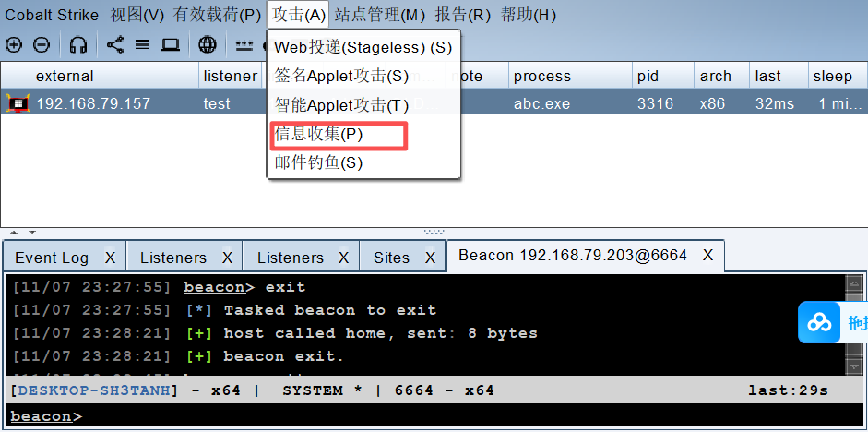Click the last value 32ms

775,103
